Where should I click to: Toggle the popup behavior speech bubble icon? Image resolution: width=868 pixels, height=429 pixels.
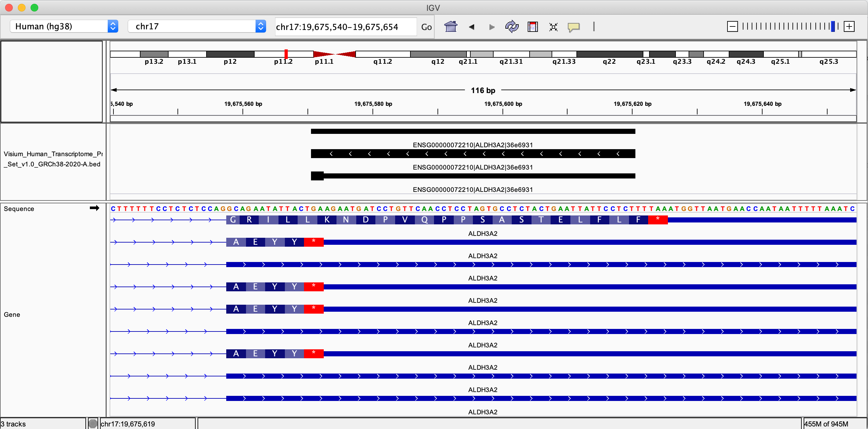click(x=574, y=27)
